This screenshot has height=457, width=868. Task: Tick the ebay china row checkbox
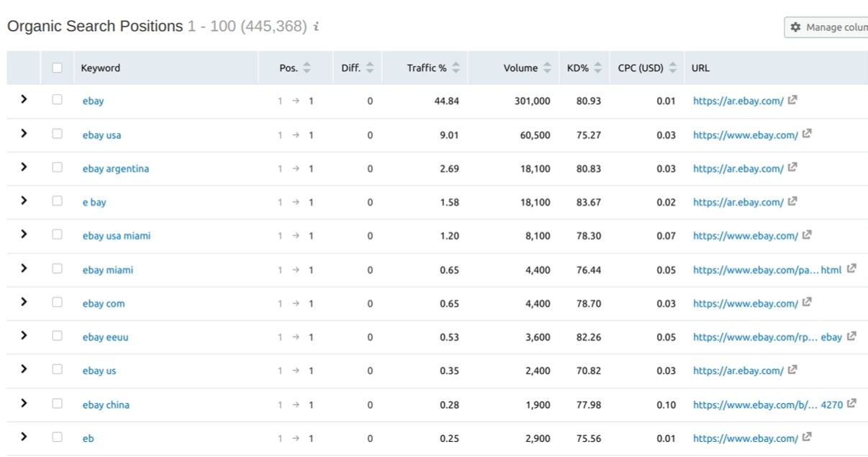click(58, 404)
